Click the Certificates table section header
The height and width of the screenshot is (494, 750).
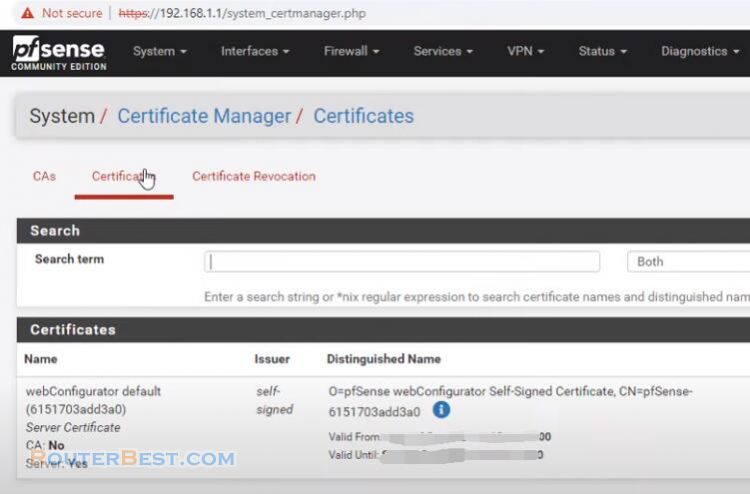pos(383,329)
